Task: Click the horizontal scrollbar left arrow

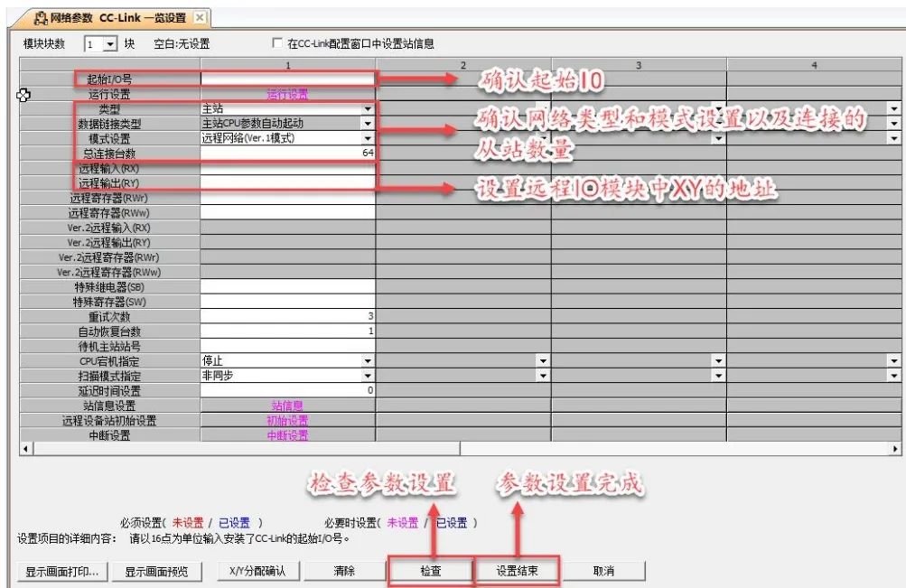Action: [26, 449]
